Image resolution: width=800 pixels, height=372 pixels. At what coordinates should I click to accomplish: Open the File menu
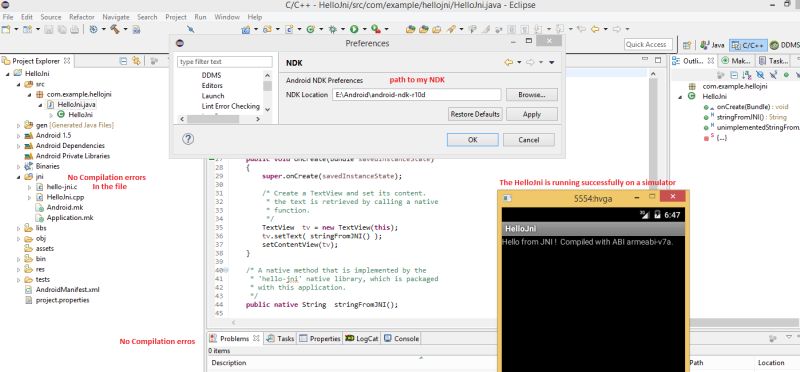(x=8, y=17)
